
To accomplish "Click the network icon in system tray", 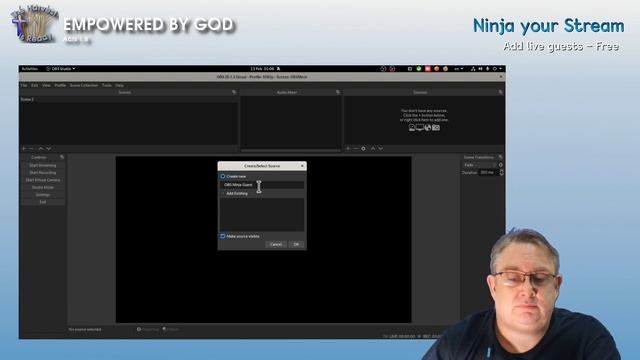I will pyautogui.click(x=473, y=69).
